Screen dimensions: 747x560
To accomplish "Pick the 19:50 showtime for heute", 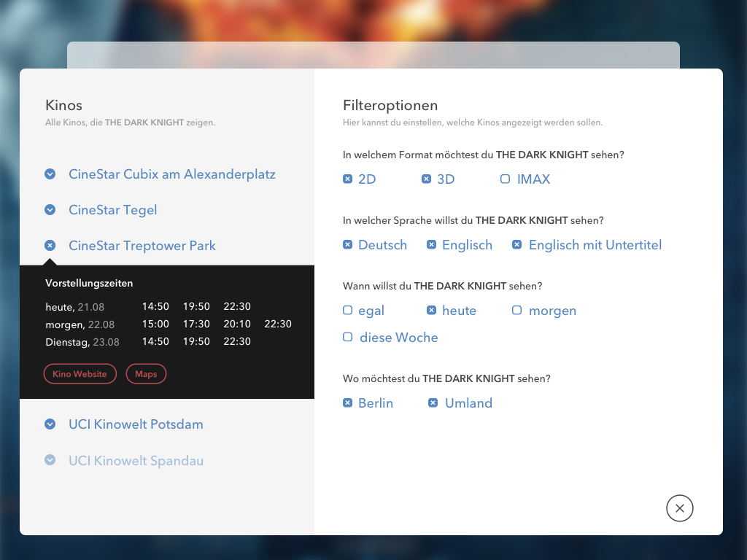I will coord(196,307).
